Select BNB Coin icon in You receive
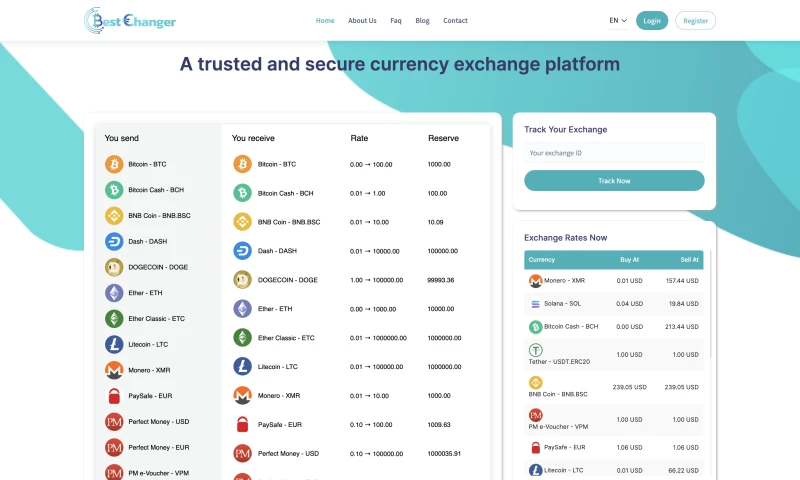Viewport: 800px width, 480px height. [x=242, y=222]
